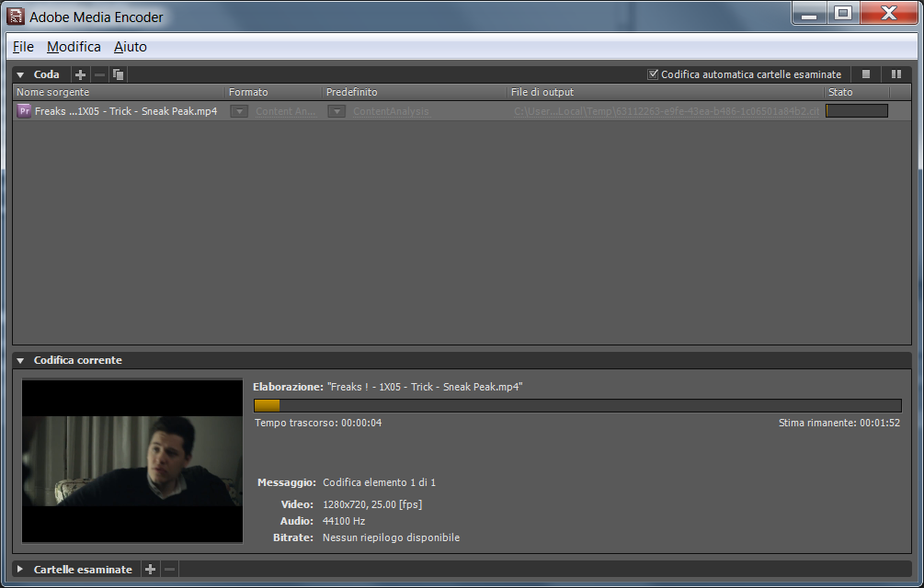Click the Codifica elemento 1 di 1 message

[379, 482]
